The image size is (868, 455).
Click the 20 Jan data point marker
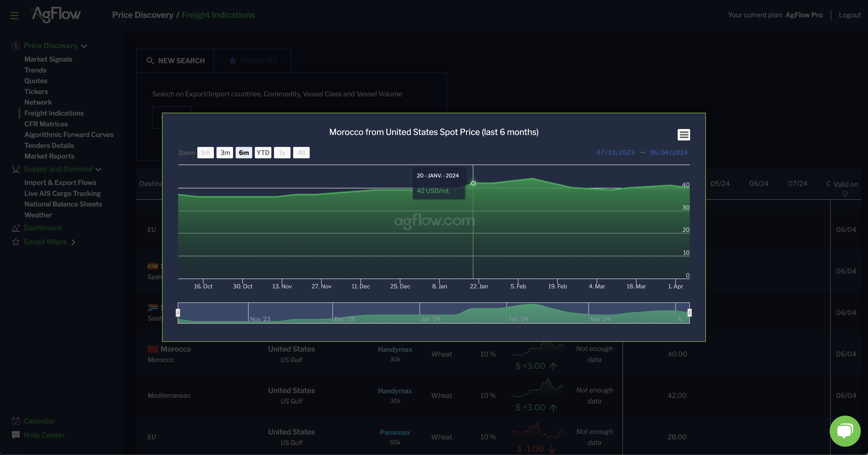473,183
